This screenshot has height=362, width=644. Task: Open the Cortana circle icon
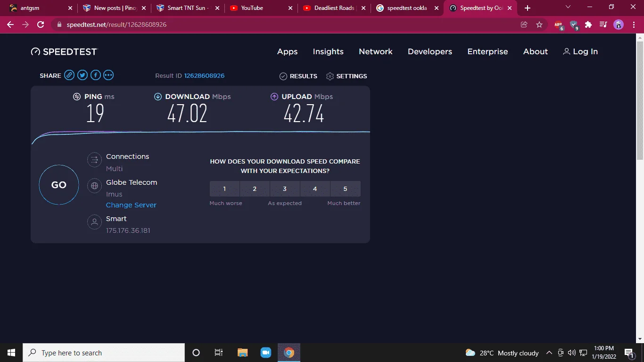click(x=196, y=353)
